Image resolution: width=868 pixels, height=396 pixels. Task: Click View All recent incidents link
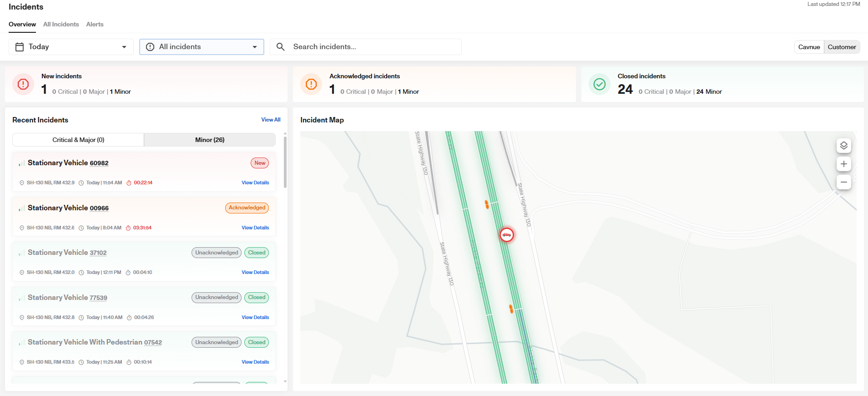(x=271, y=120)
